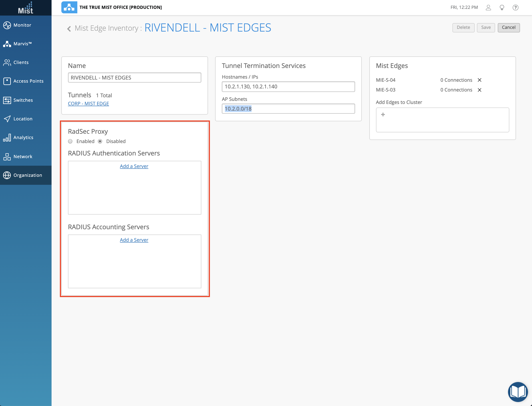
Task: Click the AP Subnets input field
Action: (288, 109)
